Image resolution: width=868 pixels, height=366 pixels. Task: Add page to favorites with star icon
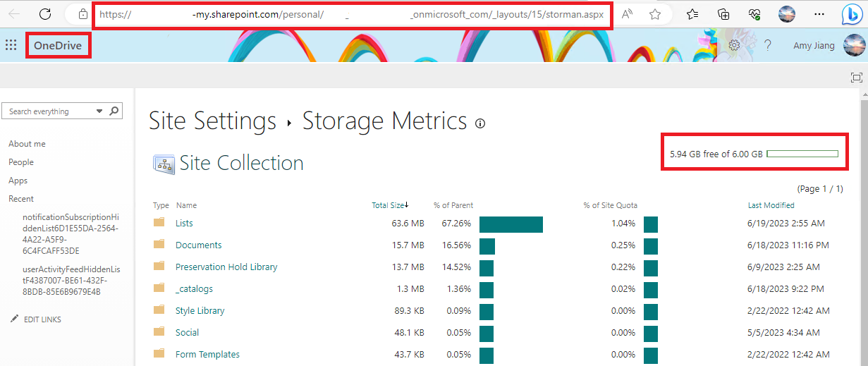[x=655, y=13]
